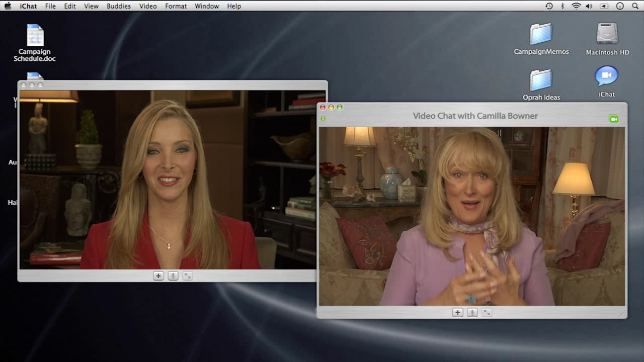Screen dimensions: 644x362
Task: Open the Video menu
Action: (148, 6)
